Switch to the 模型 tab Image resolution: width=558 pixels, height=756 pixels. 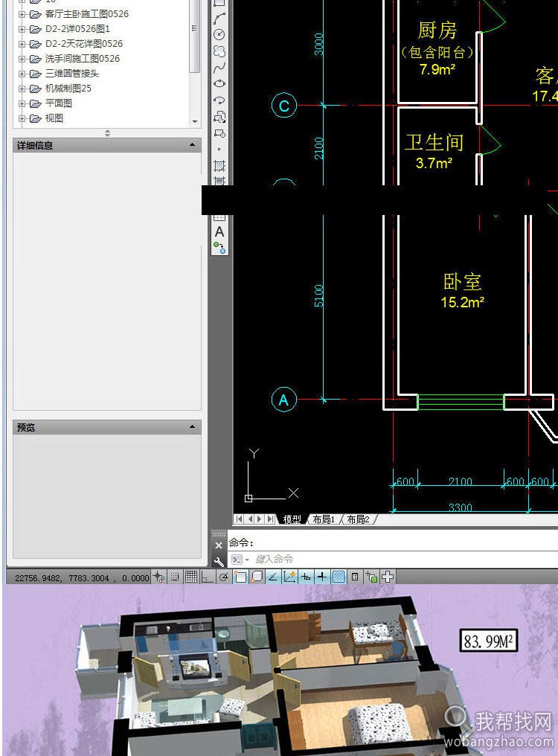click(x=292, y=519)
